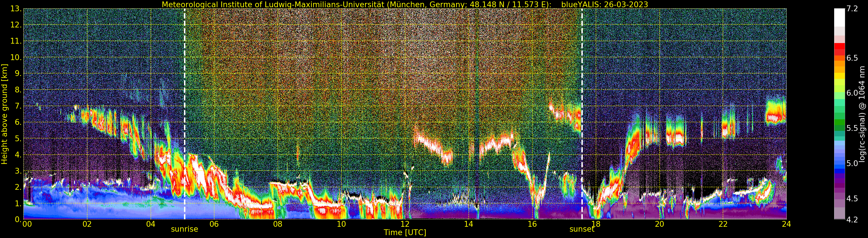Click the height axis tick label 6
The width and height of the screenshot is (868, 238).
pyautogui.click(x=18, y=122)
